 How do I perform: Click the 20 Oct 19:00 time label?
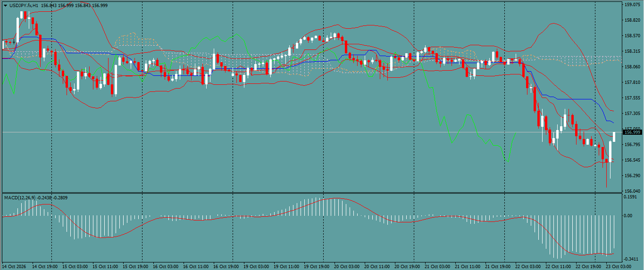pyautogui.click(x=407, y=266)
